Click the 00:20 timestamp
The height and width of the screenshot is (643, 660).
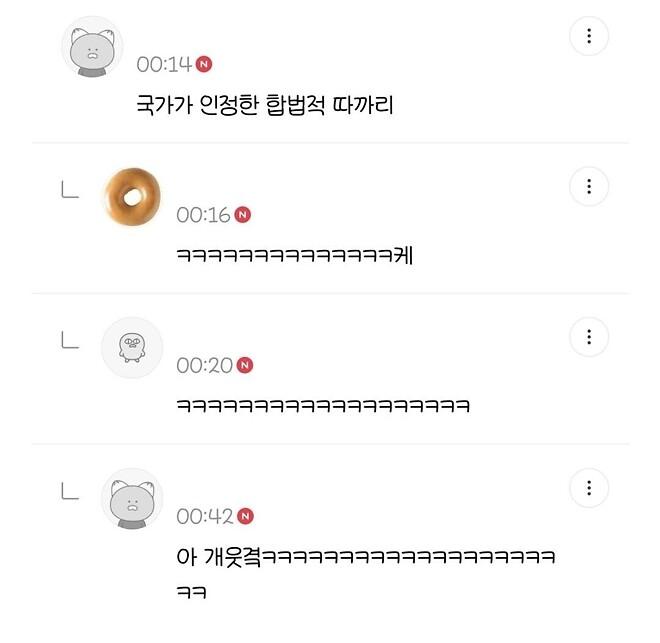point(204,365)
